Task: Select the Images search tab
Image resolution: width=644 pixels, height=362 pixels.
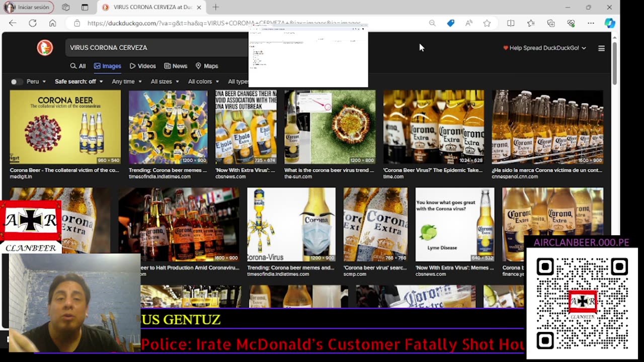Action: 107,66
